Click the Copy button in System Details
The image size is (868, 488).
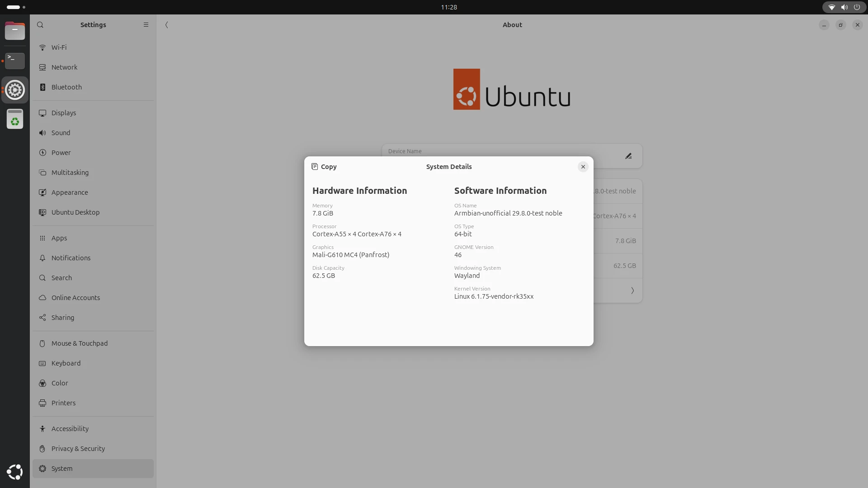pyautogui.click(x=324, y=166)
